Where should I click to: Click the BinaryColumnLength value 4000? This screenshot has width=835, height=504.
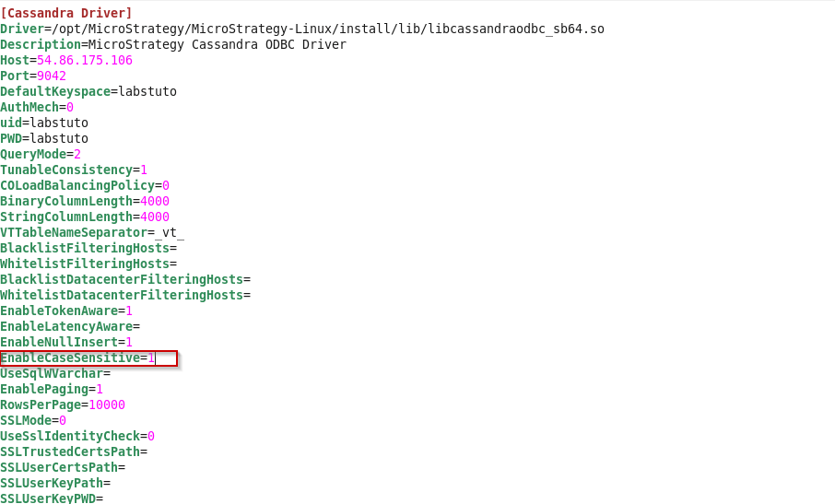(155, 201)
